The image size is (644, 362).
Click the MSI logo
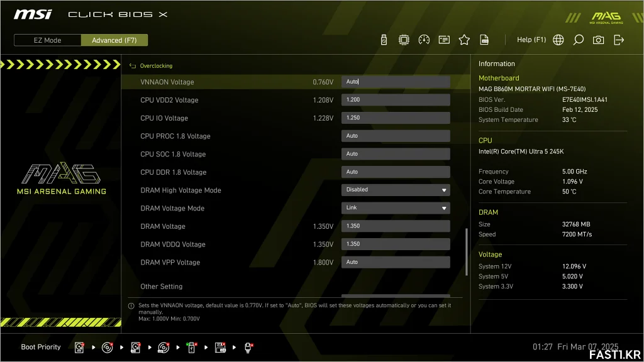click(x=33, y=14)
